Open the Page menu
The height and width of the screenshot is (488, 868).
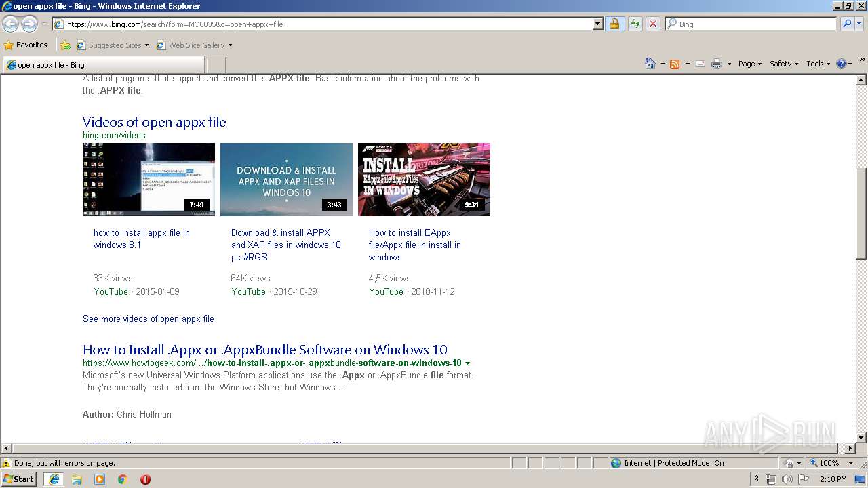[x=749, y=64]
